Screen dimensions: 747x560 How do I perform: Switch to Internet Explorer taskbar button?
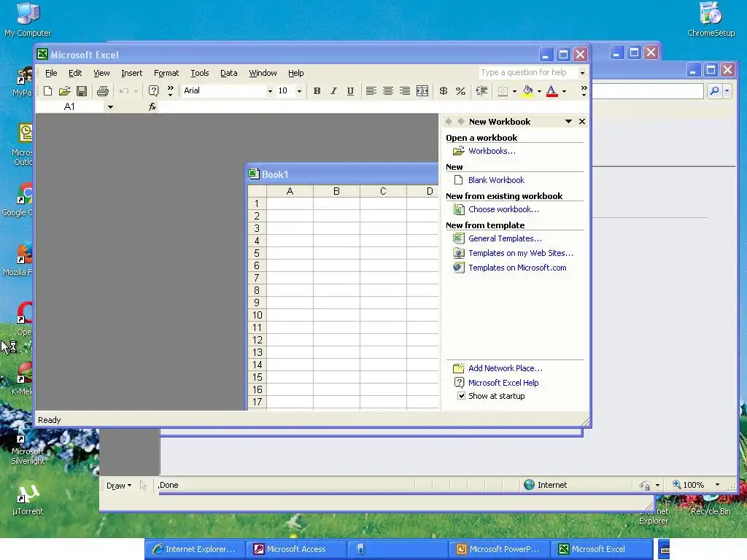click(194, 549)
